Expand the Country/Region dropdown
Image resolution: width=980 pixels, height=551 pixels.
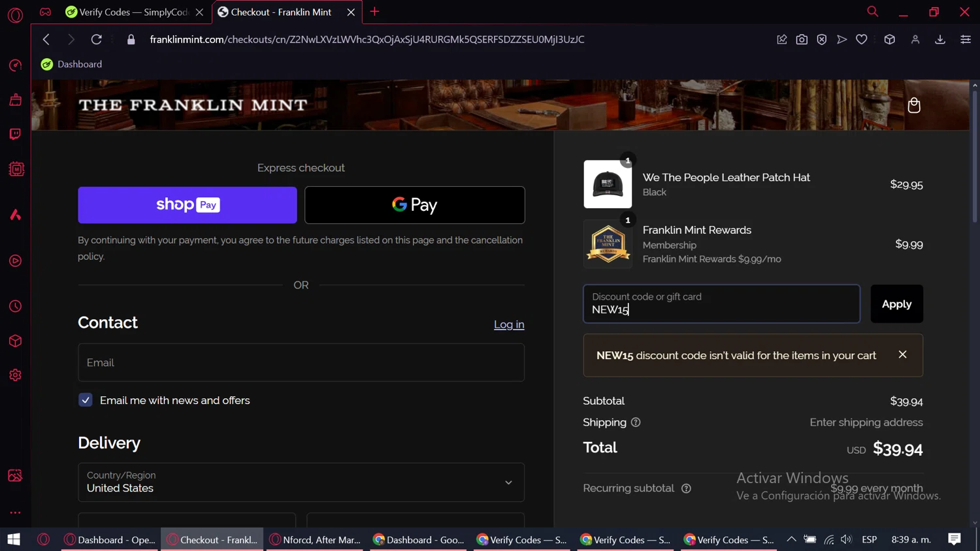(x=301, y=482)
